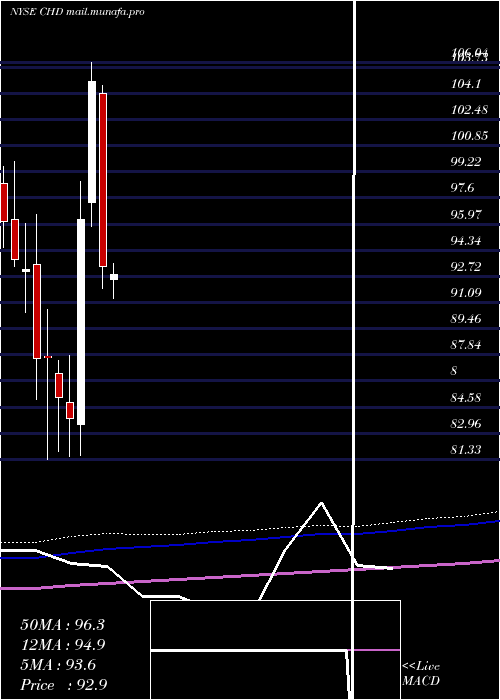The height and width of the screenshot is (700, 500).
Task: Click the 89.46 price axis label
Action: click(x=466, y=319)
